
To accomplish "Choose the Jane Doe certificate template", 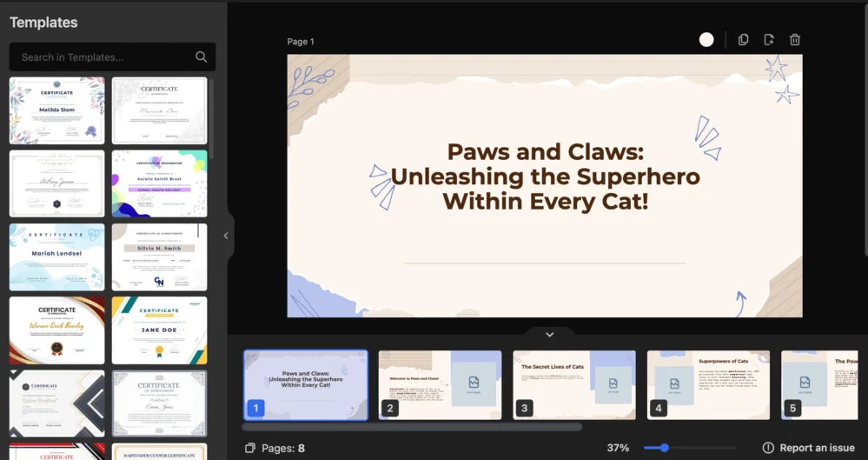I will (159, 330).
